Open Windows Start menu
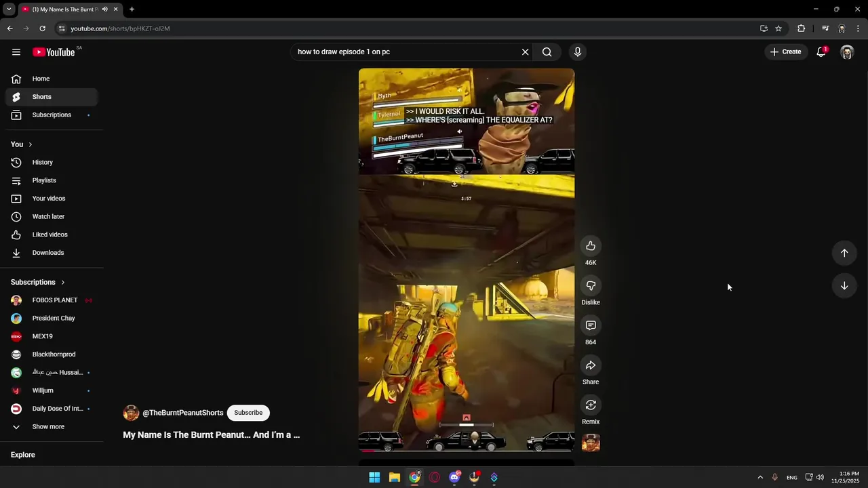Screen dimensions: 868x488 [374, 477]
